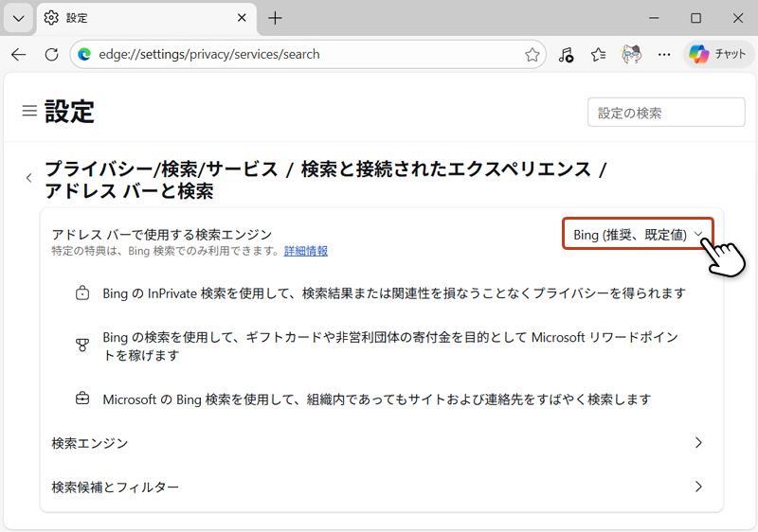Open the 詳細情報 link

point(306,251)
